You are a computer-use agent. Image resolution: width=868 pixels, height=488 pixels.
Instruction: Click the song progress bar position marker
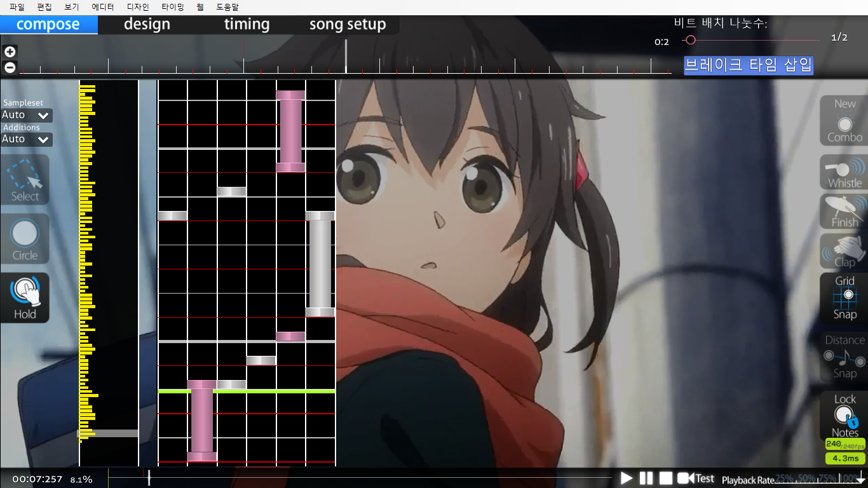[149, 478]
